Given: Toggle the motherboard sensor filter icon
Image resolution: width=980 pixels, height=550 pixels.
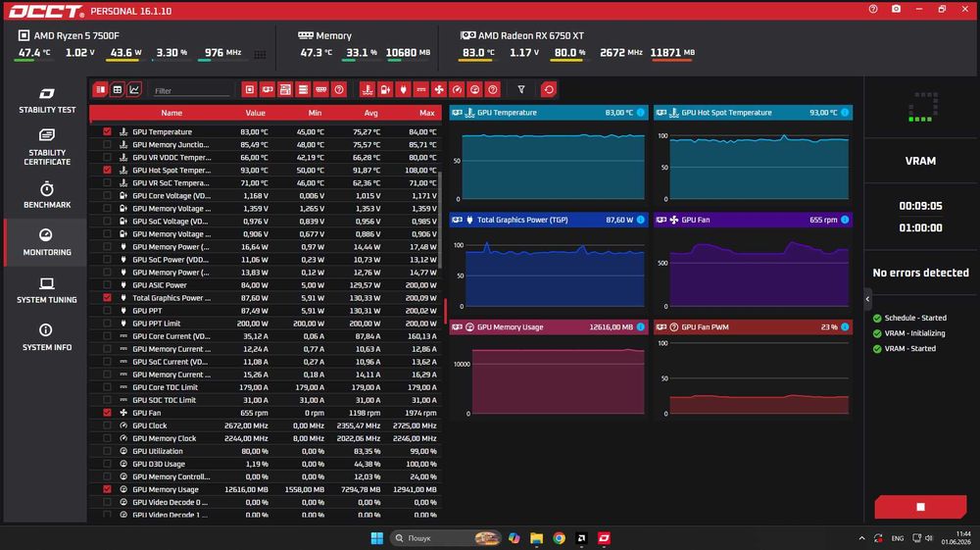Looking at the screenshot, I should [x=285, y=90].
